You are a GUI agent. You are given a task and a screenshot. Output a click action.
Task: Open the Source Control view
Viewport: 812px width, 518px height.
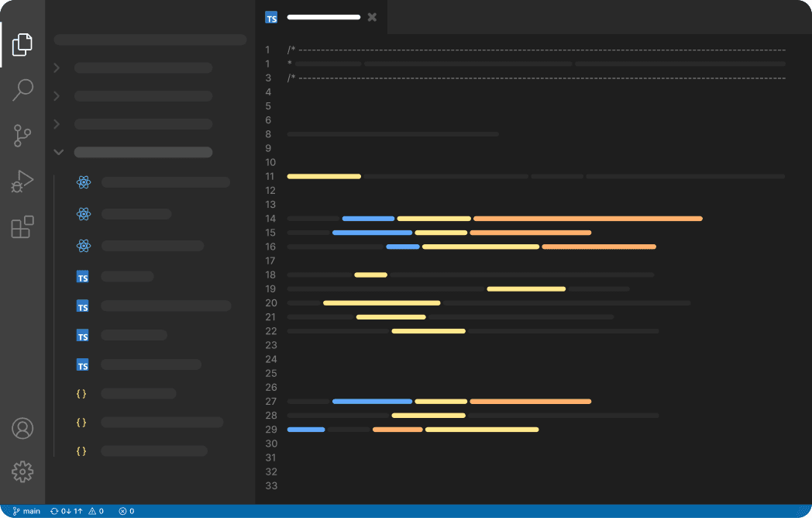click(22, 136)
